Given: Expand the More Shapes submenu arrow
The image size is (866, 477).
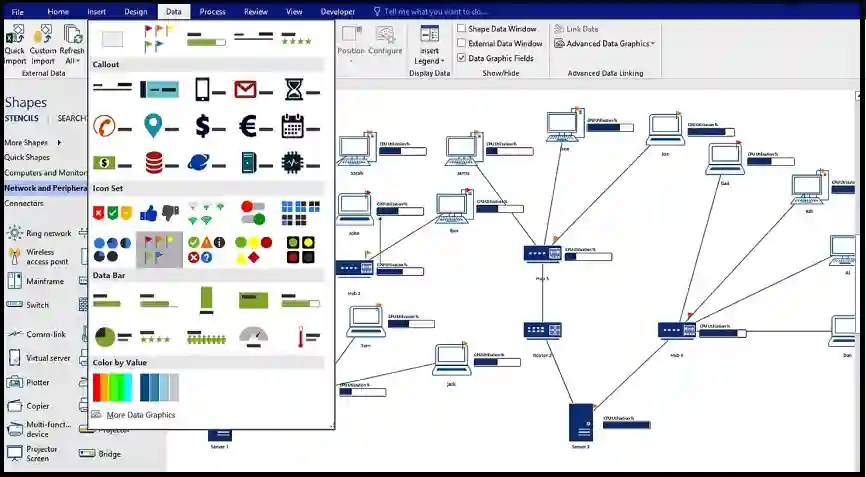Looking at the screenshot, I should [x=59, y=142].
